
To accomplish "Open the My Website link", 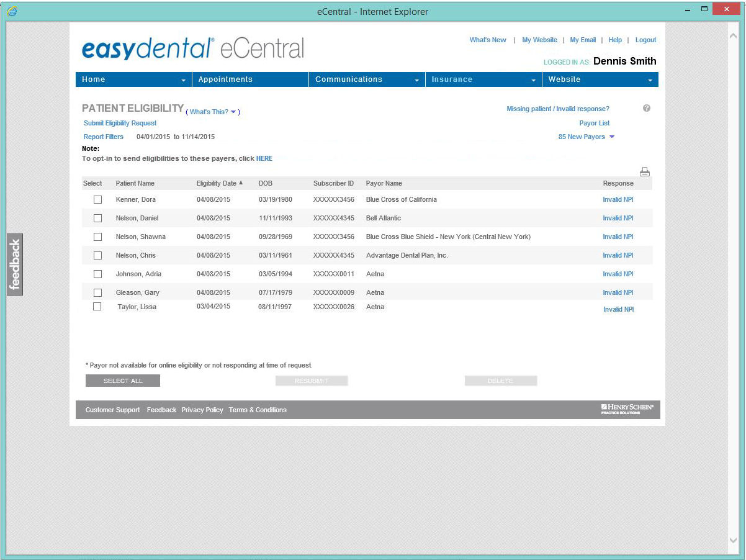I will (539, 40).
